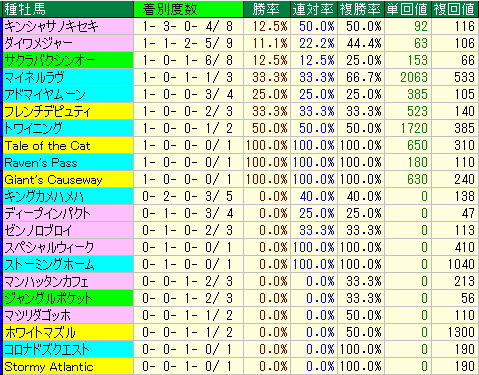Click キンシャサノキセキ's 92 win return value
479x375 pixels.
[421, 26]
